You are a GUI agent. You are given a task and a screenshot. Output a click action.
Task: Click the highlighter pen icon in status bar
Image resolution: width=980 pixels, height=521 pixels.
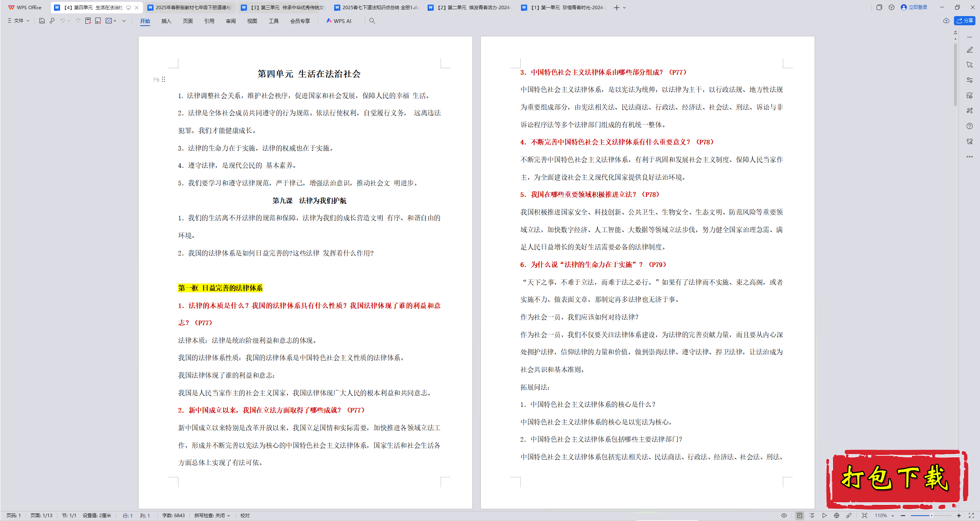pos(849,516)
